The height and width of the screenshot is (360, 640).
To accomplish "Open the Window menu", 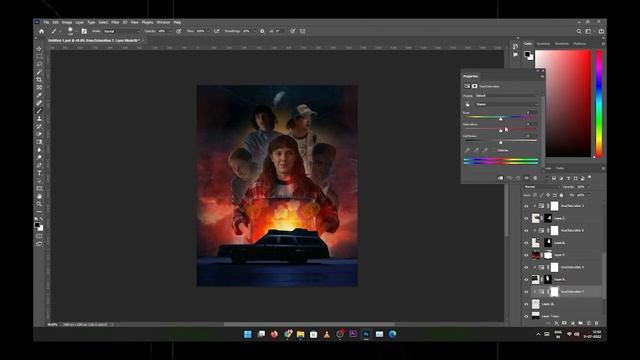I will 163,22.
